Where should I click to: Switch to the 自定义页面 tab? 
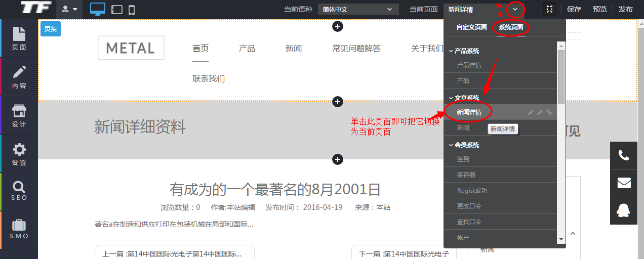471,27
